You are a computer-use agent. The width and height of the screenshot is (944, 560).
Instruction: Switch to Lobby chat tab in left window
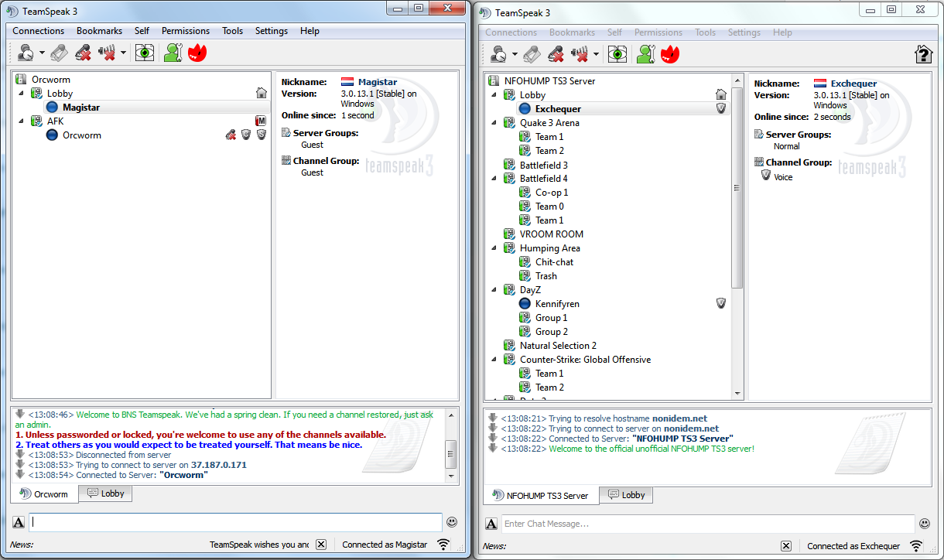(x=105, y=493)
